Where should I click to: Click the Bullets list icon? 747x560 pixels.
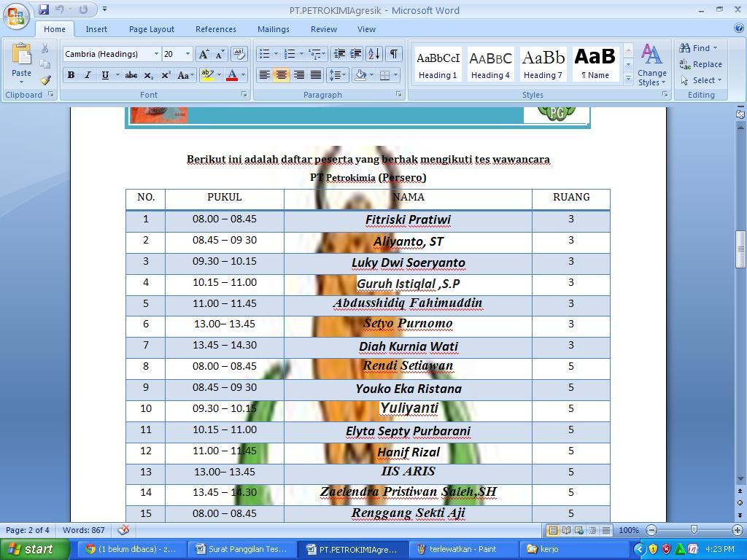[x=265, y=54]
